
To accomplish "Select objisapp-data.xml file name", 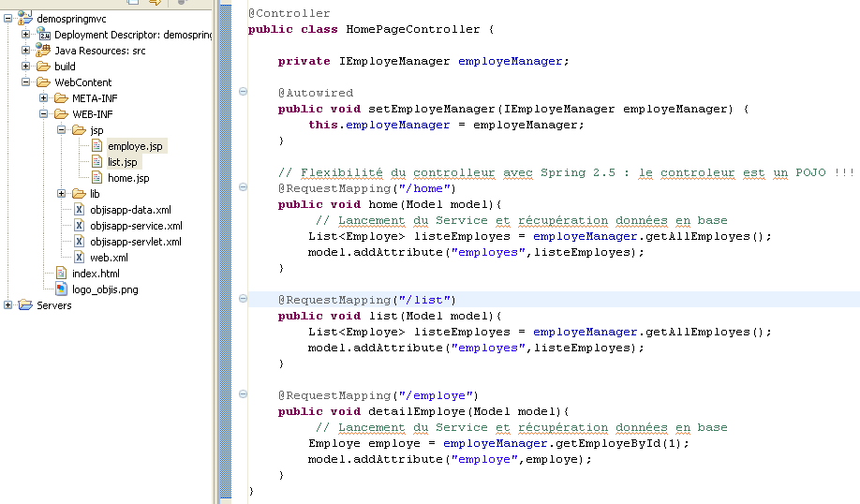I will 130,210.
